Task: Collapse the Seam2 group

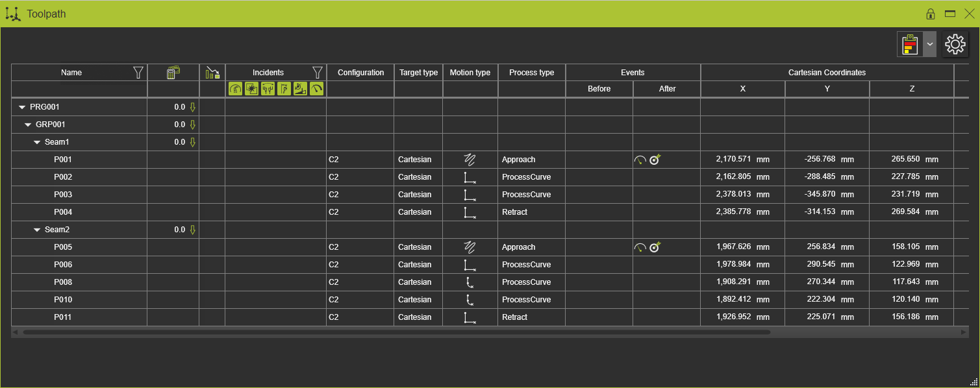Action: pos(37,229)
